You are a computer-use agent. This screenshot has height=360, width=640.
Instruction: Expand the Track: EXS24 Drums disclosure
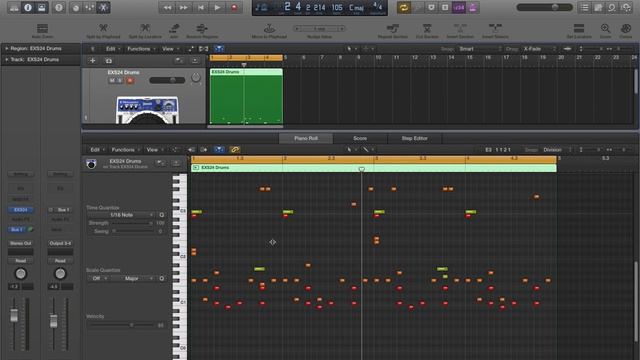(x=7, y=60)
